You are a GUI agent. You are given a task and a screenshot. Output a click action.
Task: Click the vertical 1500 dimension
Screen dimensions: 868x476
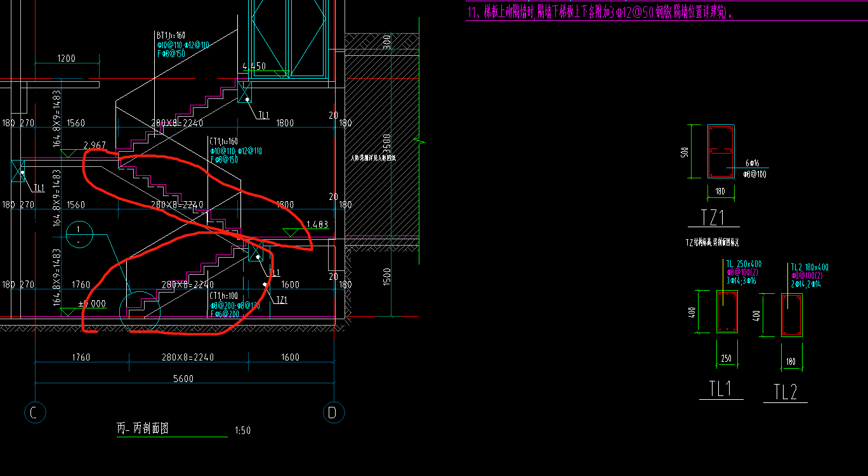386,277
